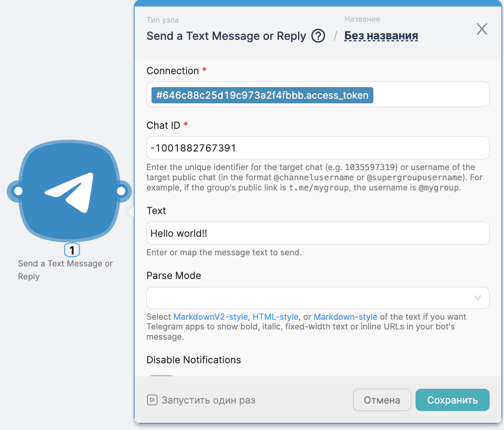Click into the Connection field
504x430 pixels.
318,94
